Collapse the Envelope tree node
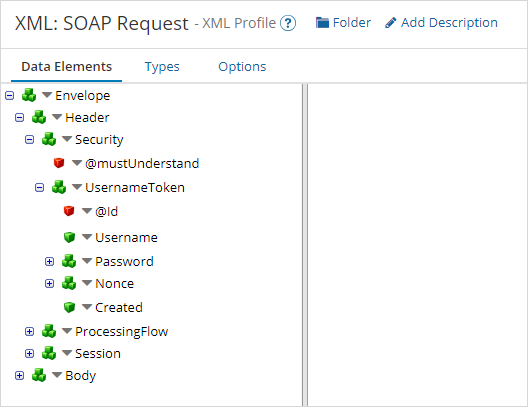The image size is (528, 407). [9, 96]
